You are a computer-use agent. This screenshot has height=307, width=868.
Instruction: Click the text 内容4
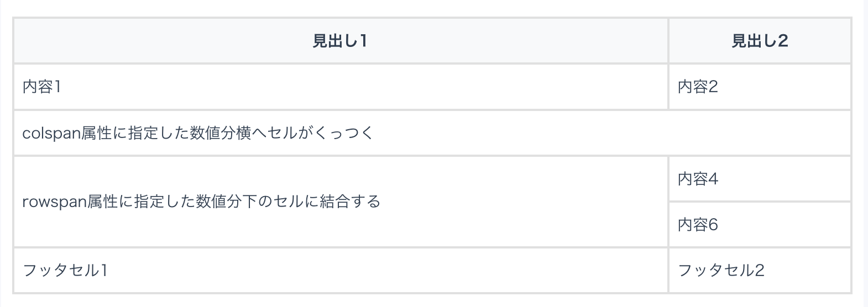click(x=698, y=179)
